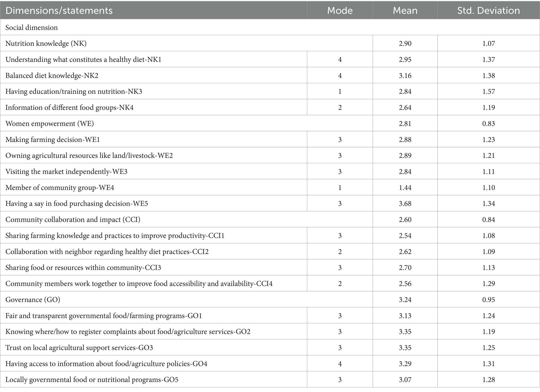The height and width of the screenshot is (392, 540).
Task: Click std deviation 1.09 in CCI2 row
Action: (x=489, y=252)
